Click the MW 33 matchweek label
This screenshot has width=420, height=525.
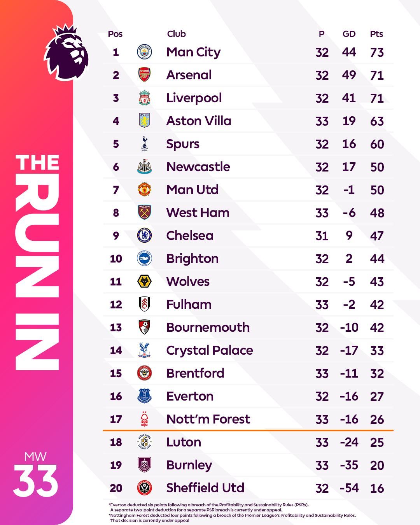click(35, 474)
